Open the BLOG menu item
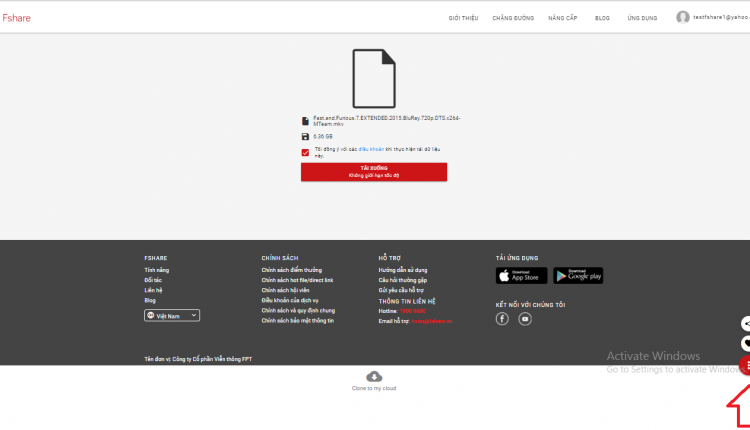Screen dimensions: 750x430 [602, 18]
